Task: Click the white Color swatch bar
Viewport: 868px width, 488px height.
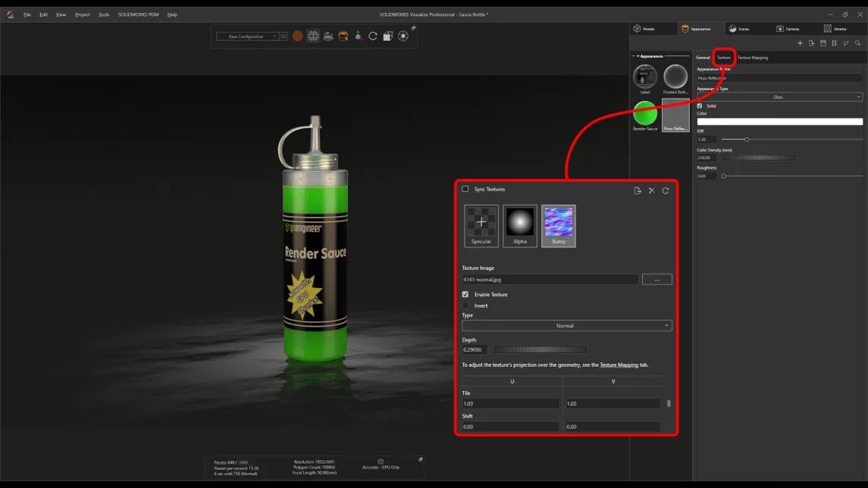Action: coord(779,122)
